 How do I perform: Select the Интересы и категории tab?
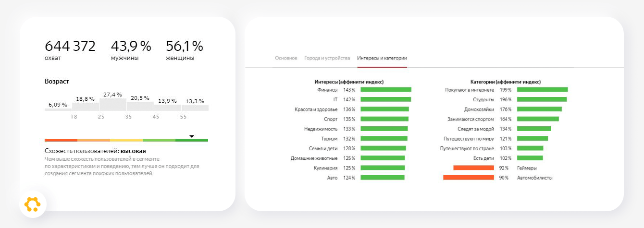[382, 58]
